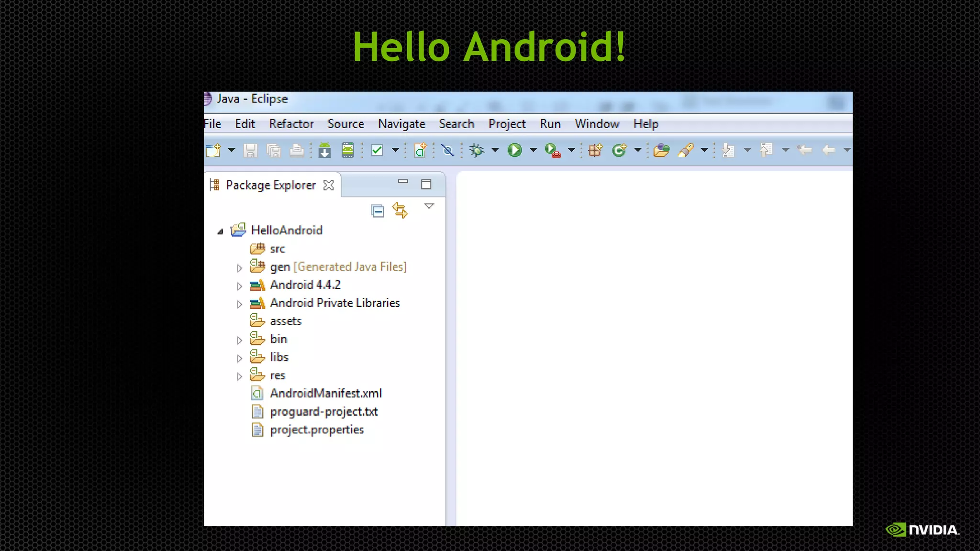
Task: Open the Edit menu
Action: click(x=245, y=124)
